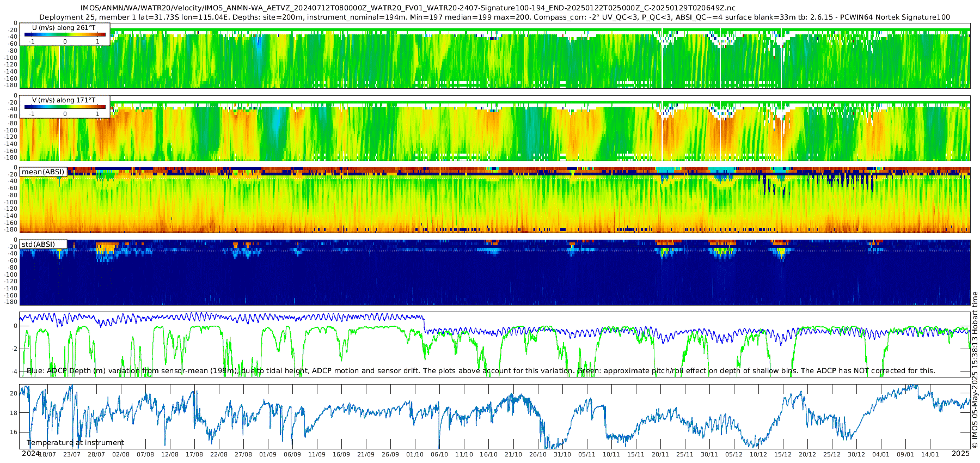Click the V velocity colorbar legend

[65, 107]
